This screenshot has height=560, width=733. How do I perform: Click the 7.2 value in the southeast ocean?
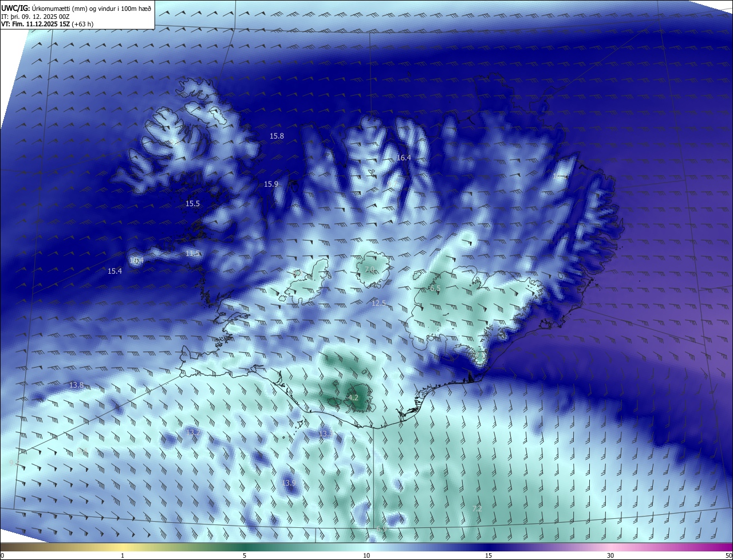[x=477, y=508]
